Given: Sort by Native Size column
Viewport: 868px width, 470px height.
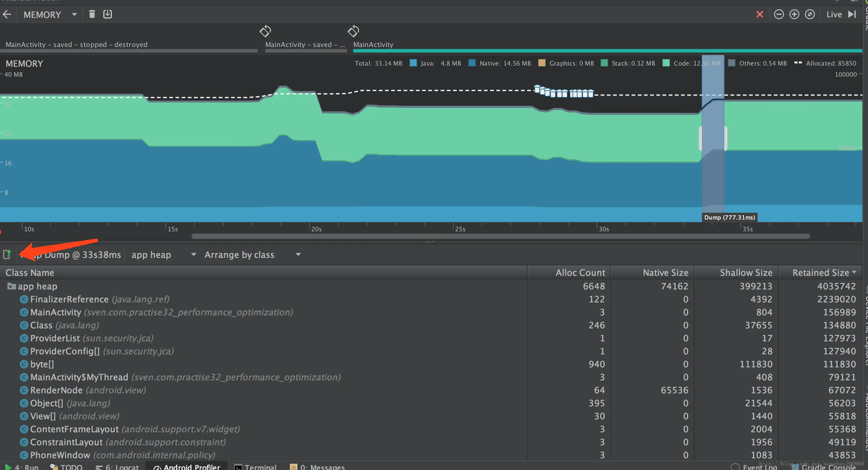Looking at the screenshot, I should [653, 272].
